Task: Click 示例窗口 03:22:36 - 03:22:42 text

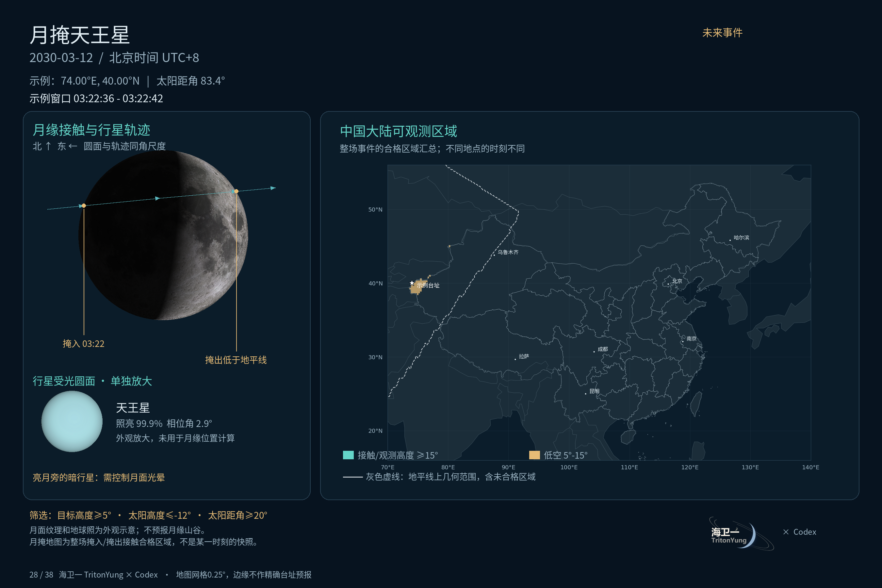Action: click(x=96, y=98)
